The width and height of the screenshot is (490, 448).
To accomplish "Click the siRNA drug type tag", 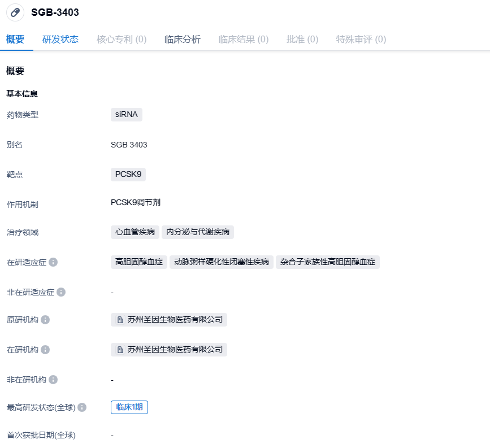I will coord(127,114).
